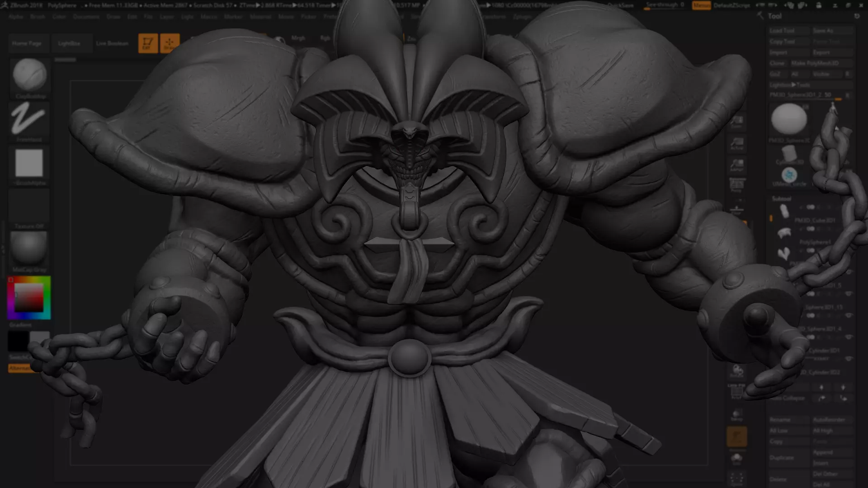
Task: Toggle the Mrgb mode button
Action: (x=298, y=38)
